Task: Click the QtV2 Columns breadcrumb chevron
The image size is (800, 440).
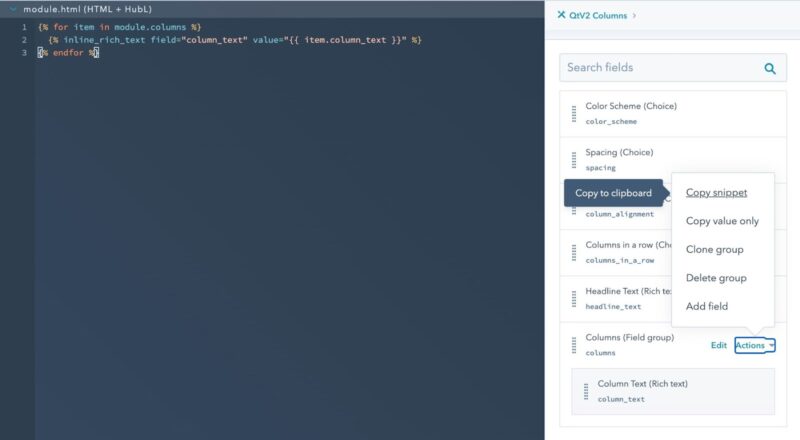Action: [x=633, y=15]
